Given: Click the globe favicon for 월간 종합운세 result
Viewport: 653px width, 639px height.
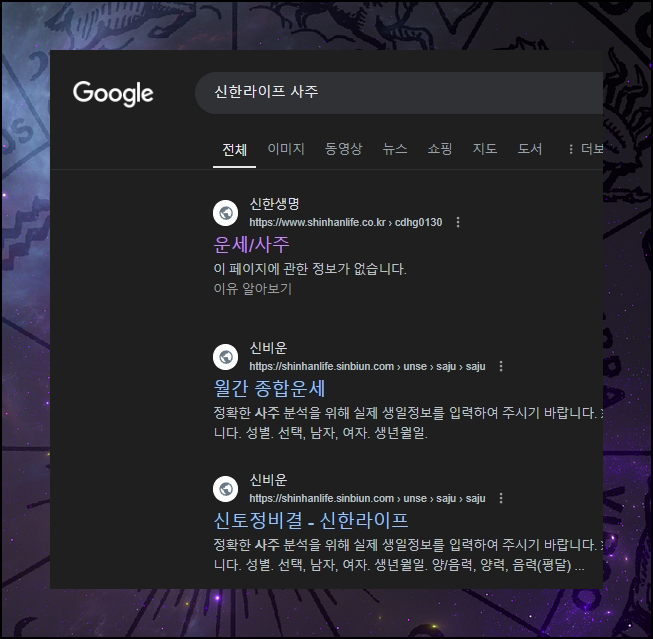Looking at the screenshot, I should 226,357.
